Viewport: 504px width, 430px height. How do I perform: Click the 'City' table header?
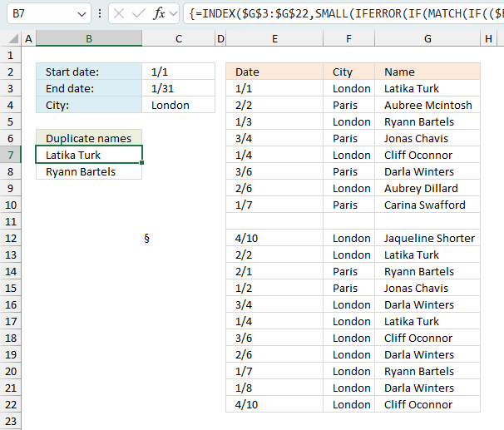[348, 72]
